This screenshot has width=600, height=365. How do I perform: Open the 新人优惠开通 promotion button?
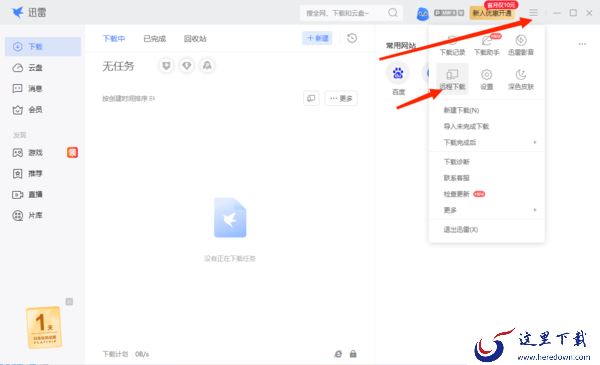[x=492, y=13]
